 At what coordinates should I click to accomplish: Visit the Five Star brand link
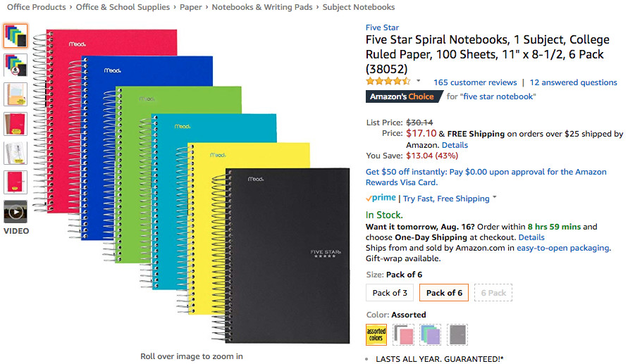pyautogui.click(x=382, y=27)
